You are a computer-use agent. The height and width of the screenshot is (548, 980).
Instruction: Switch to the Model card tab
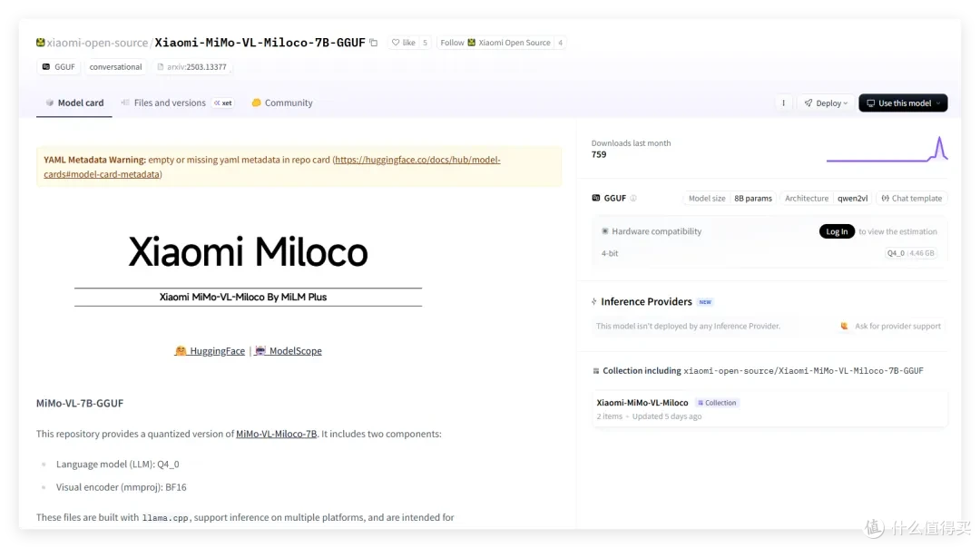(x=74, y=103)
